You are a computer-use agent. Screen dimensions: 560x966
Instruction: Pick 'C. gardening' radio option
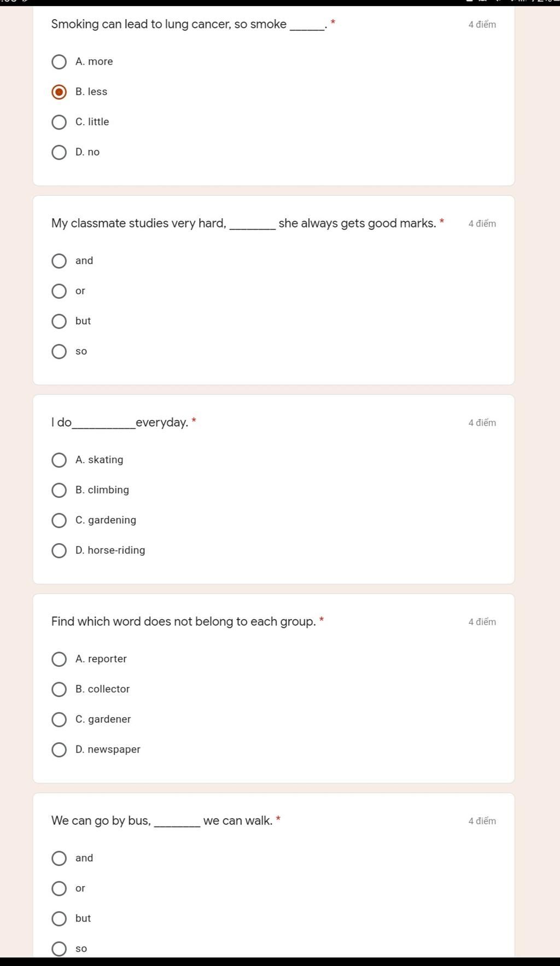coord(59,520)
